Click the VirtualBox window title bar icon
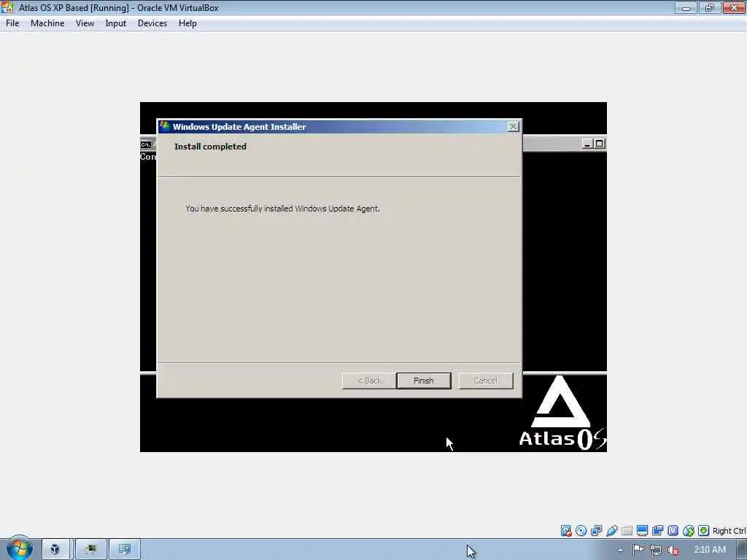 coord(7,7)
